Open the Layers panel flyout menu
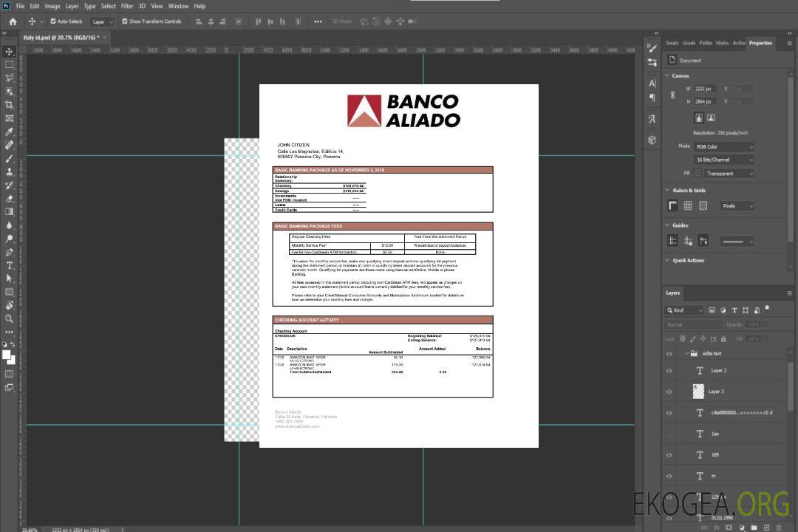 pyautogui.click(x=789, y=293)
